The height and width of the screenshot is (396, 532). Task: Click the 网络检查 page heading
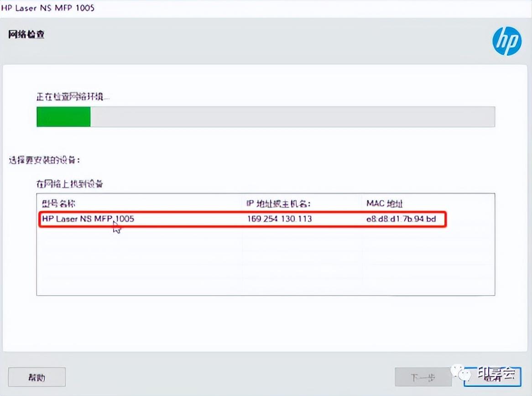[x=26, y=35]
